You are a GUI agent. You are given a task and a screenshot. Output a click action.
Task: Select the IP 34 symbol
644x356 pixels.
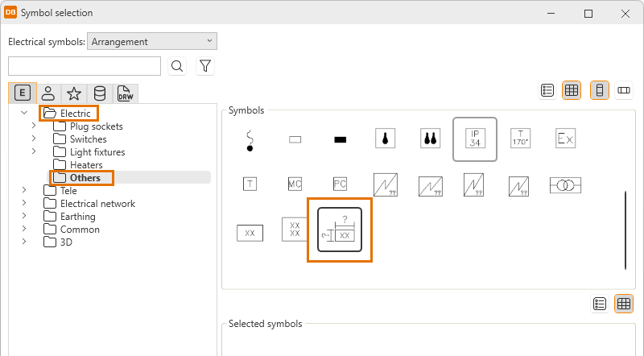click(475, 139)
